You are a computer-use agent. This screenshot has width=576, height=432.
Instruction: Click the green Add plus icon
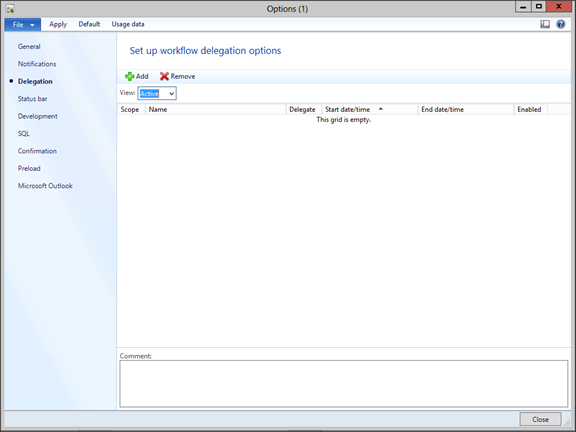129,76
